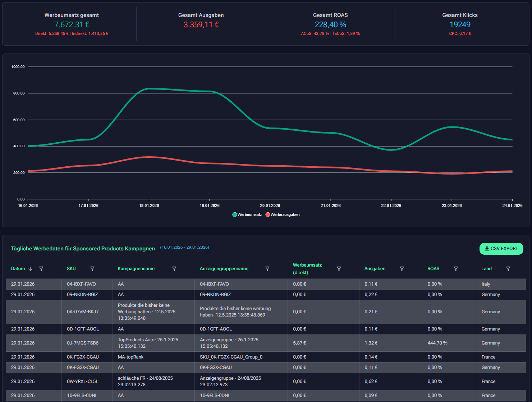Open the ROAS column filter funnel
This screenshot has height=402, width=532.
click(455, 269)
